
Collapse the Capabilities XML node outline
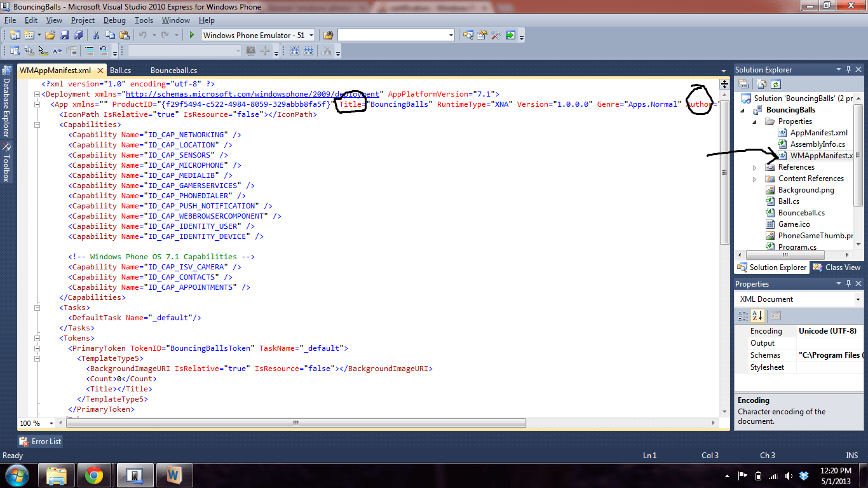coord(36,125)
